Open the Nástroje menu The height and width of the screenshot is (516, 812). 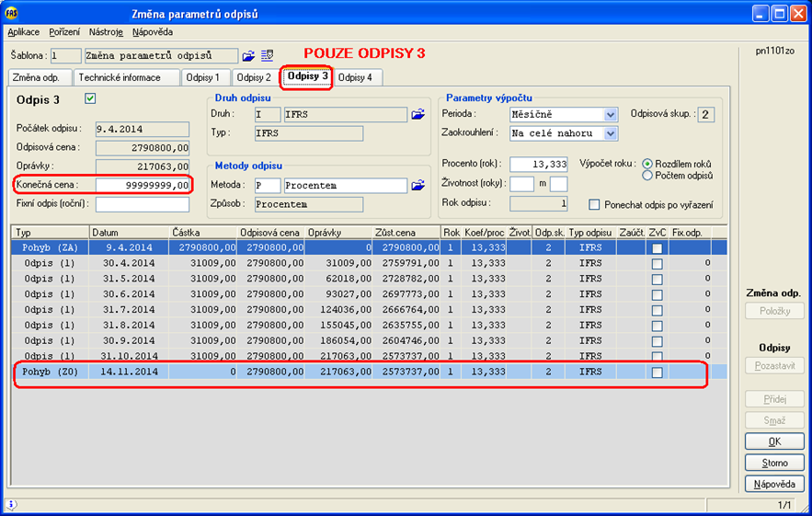pyautogui.click(x=106, y=32)
